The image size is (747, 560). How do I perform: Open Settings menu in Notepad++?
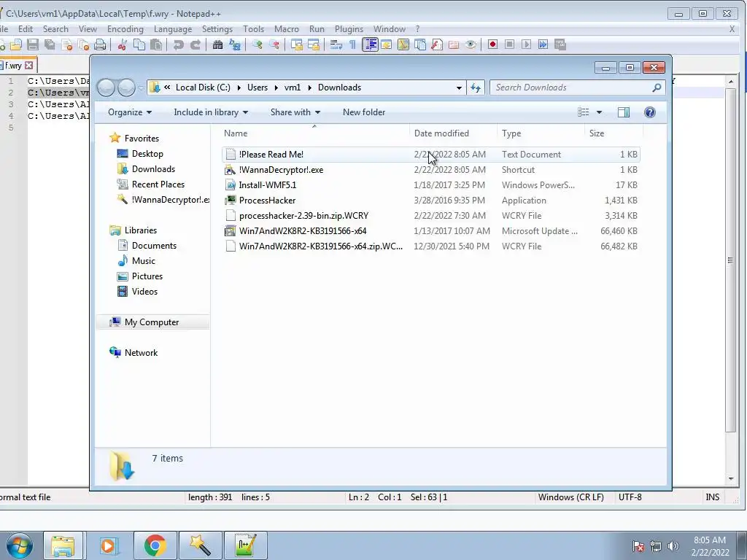point(217,29)
